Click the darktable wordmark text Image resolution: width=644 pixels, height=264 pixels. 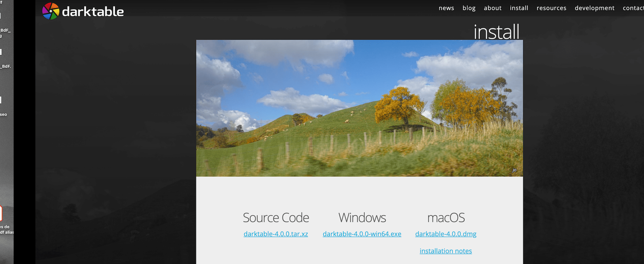[x=93, y=12]
